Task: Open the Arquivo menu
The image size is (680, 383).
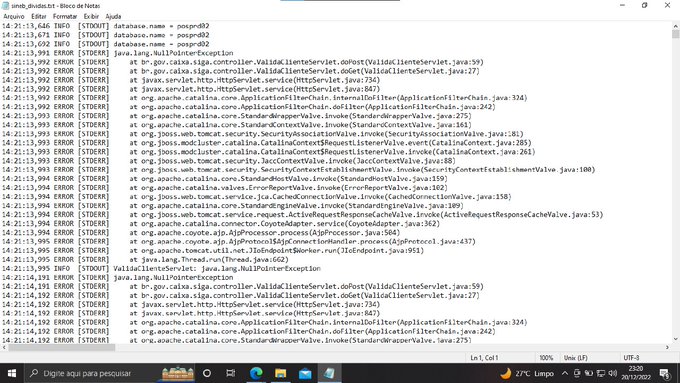Action: [x=14, y=16]
